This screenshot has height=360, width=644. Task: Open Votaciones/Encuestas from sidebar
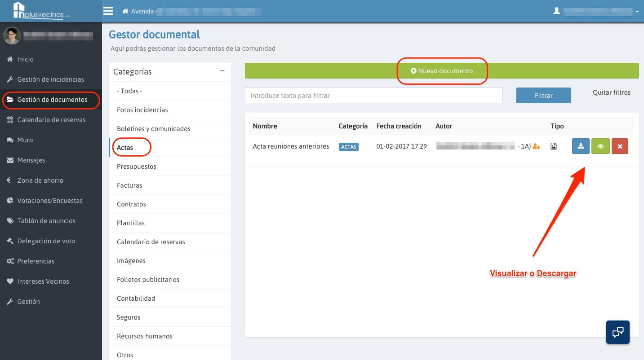(x=50, y=201)
